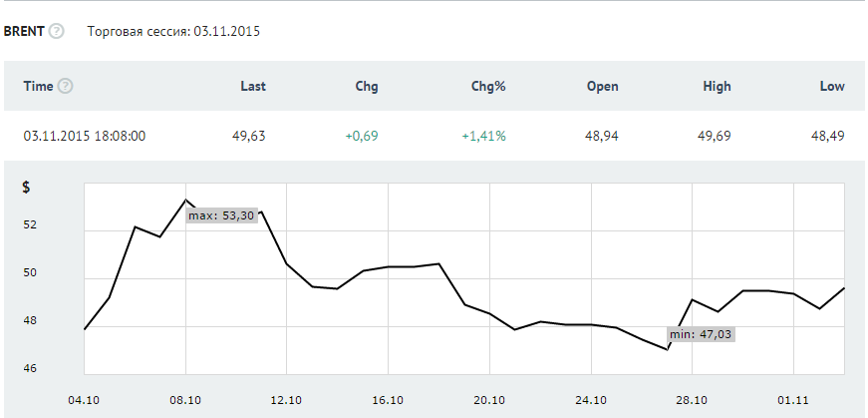Click the timestamp 03.11.2015 18:08:00
The image size is (868, 418).
point(85,136)
